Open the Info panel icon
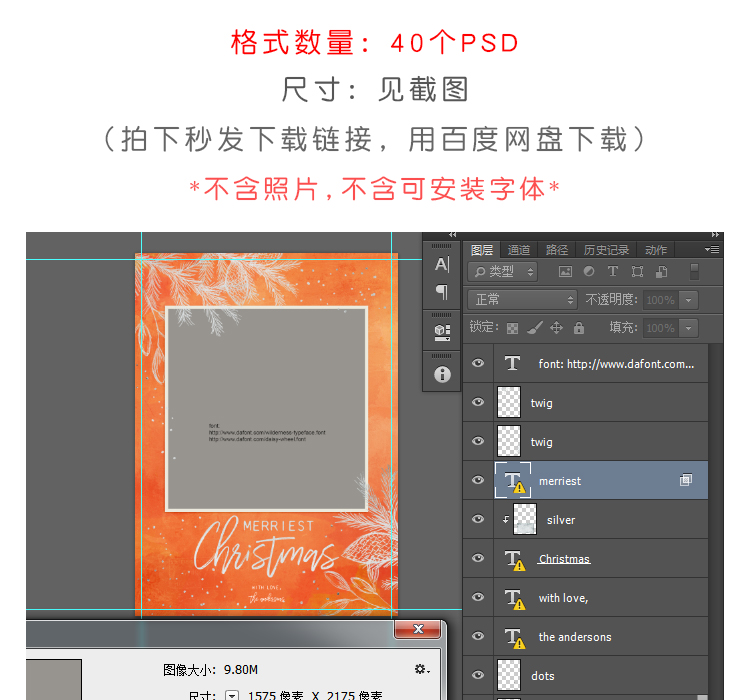 point(442,374)
